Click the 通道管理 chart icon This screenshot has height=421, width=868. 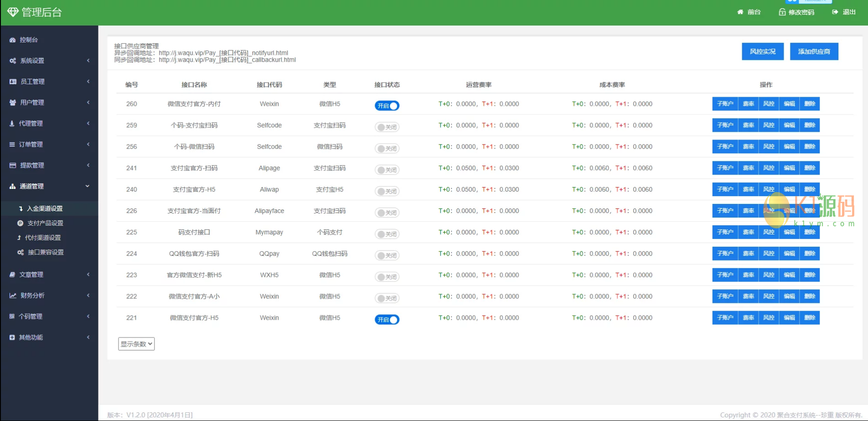pos(12,186)
